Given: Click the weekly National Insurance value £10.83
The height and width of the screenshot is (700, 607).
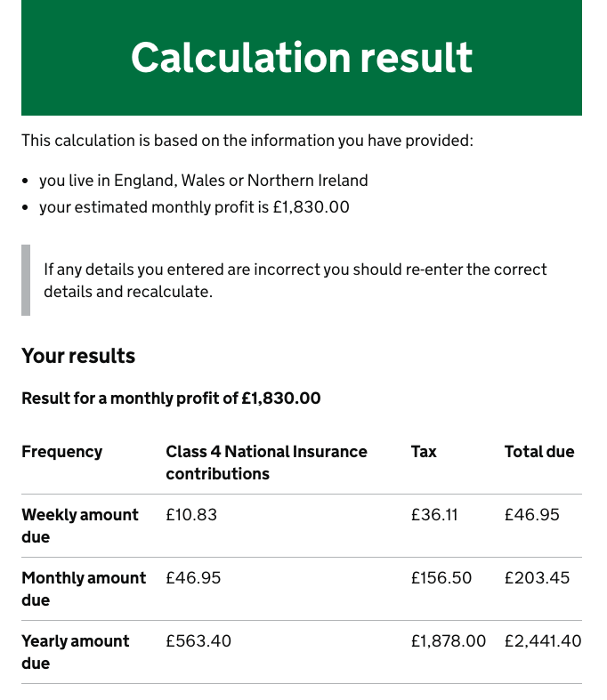Looking at the screenshot, I should [191, 515].
